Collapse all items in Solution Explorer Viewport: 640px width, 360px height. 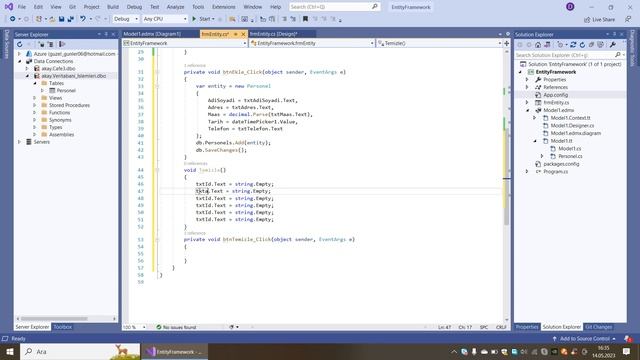click(591, 44)
